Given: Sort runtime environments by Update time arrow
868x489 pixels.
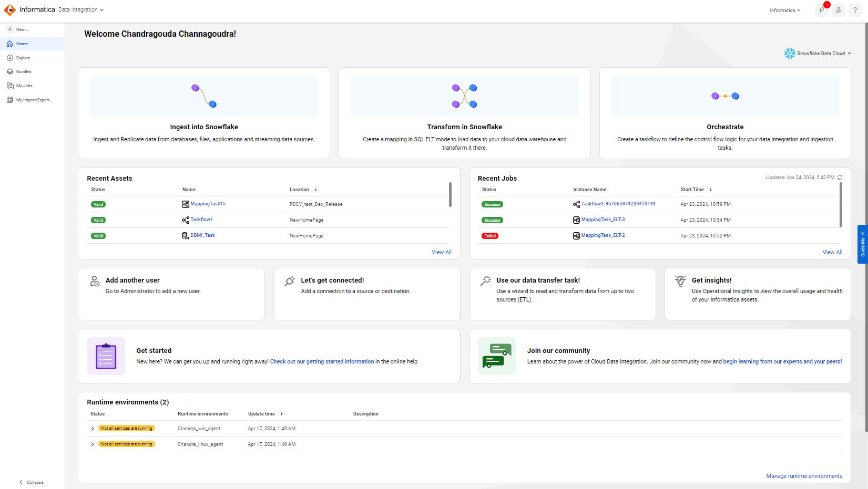Looking at the screenshot, I should (x=281, y=414).
